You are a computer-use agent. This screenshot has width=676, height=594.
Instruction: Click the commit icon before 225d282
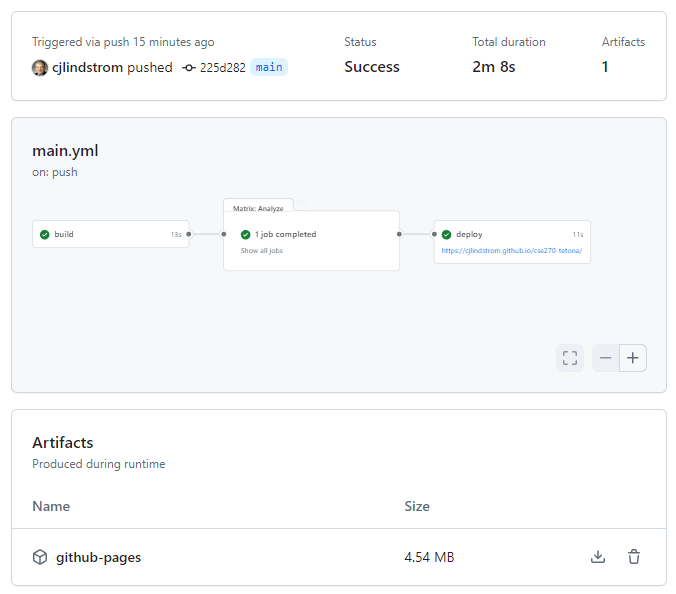pyautogui.click(x=189, y=68)
